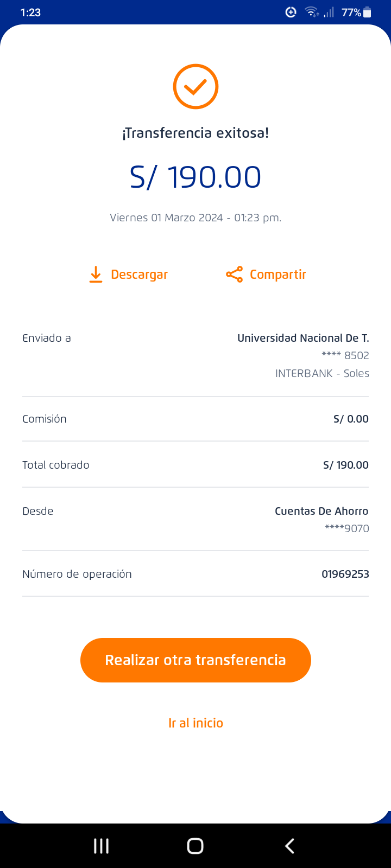This screenshot has width=391, height=868.
Task: Tap the share icon
Action: [x=234, y=275]
